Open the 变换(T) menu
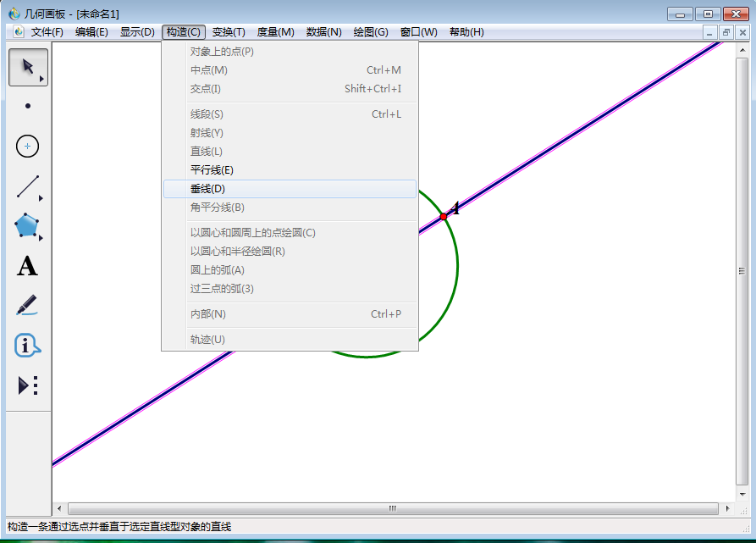 point(229,32)
